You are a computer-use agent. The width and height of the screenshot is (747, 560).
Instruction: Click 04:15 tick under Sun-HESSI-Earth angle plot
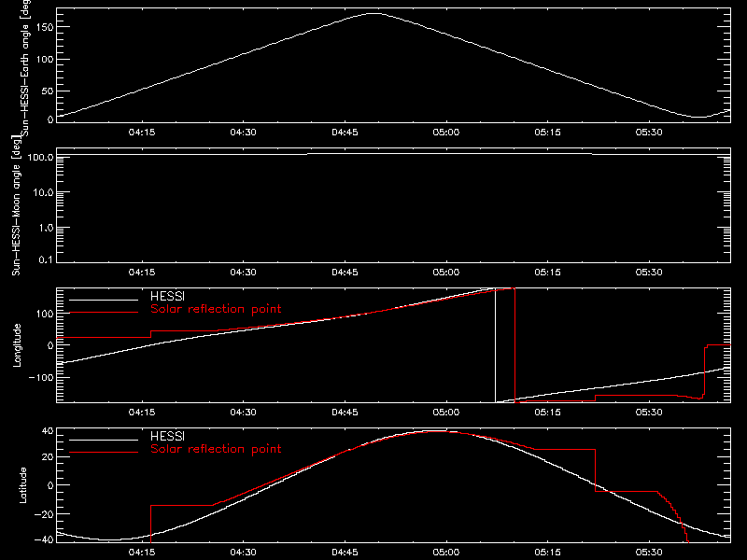pos(142,133)
